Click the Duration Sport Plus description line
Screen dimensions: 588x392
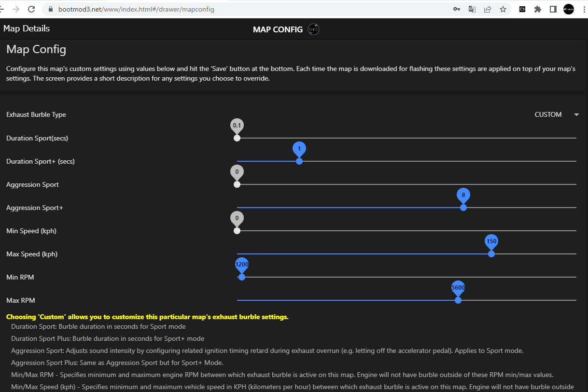(x=108, y=338)
